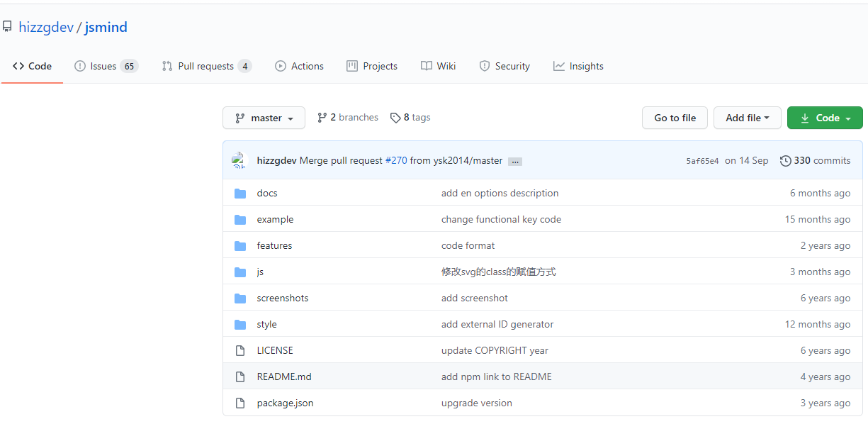
Task: Open commit hash 5af65e4
Action: pos(702,161)
